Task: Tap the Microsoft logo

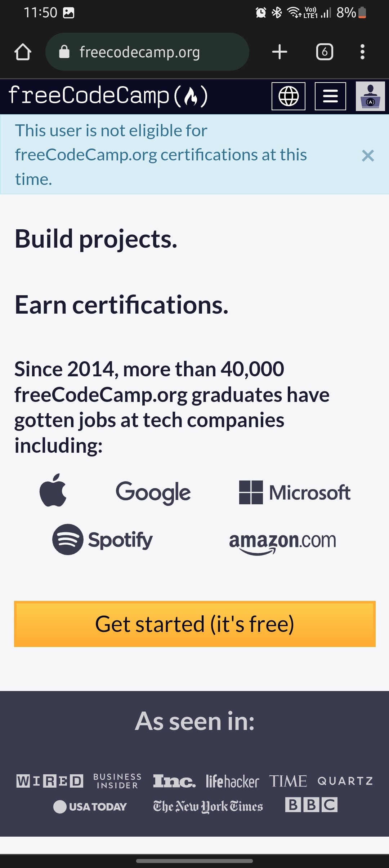Action: coord(295,492)
